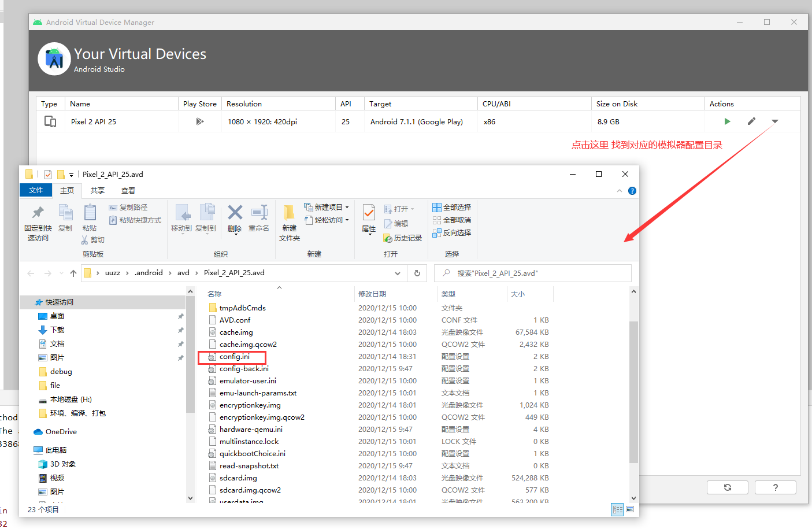Switch to details view from the status bar
This screenshot has width=812, height=529.
[x=617, y=509]
